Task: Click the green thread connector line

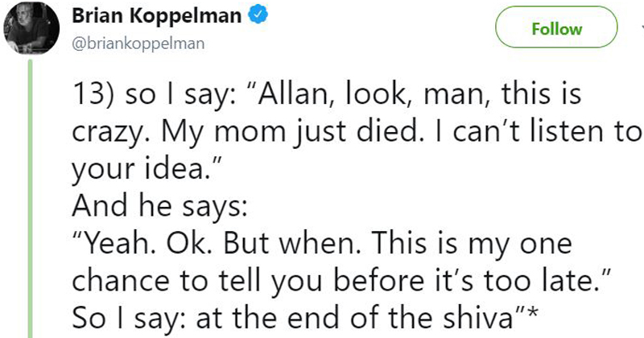Action: pyautogui.click(x=31, y=201)
